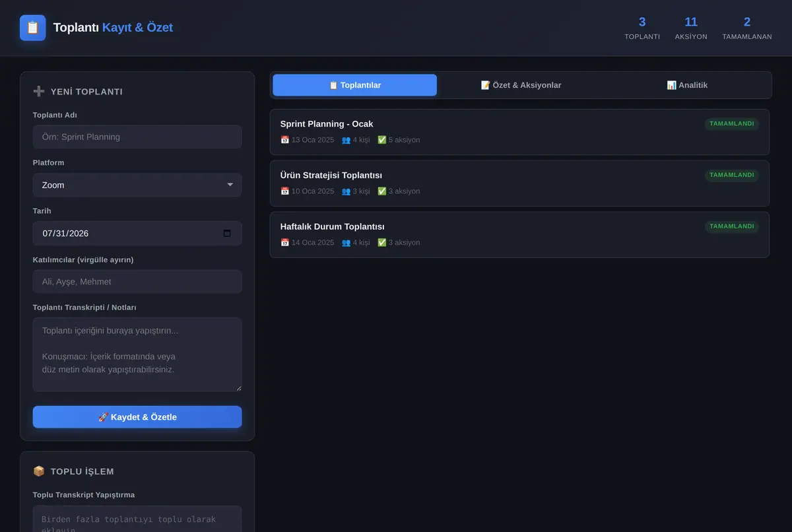Click people icon on Ürün Stratejisi Toplantısı card
The image size is (792, 532).
(x=346, y=191)
